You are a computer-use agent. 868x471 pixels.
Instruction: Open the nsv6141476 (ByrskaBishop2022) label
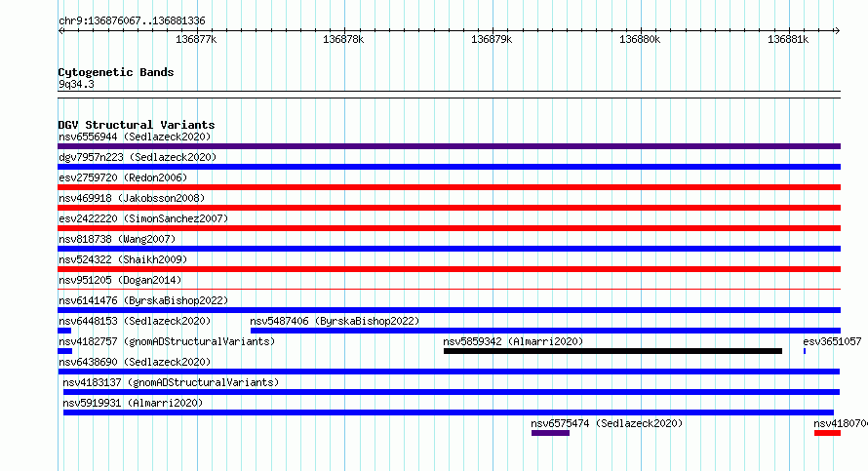pyautogui.click(x=143, y=300)
